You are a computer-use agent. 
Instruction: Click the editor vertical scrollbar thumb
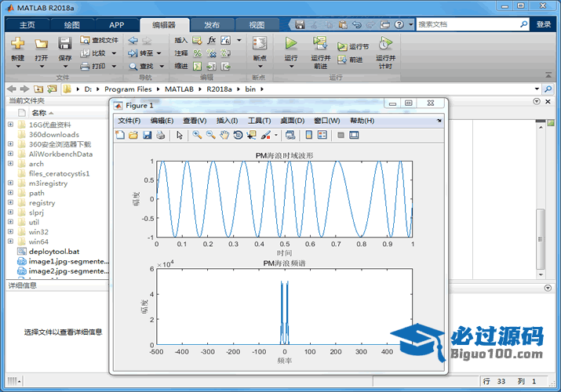pyautogui.click(x=541, y=238)
